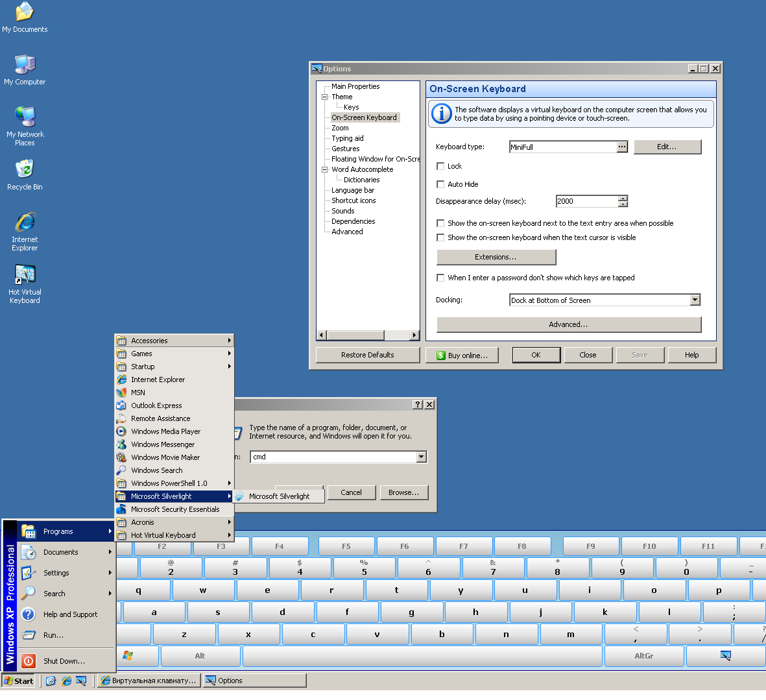Increase disappearance delay with up arrow
The width and height of the screenshot is (766, 700).
pos(623,199)
